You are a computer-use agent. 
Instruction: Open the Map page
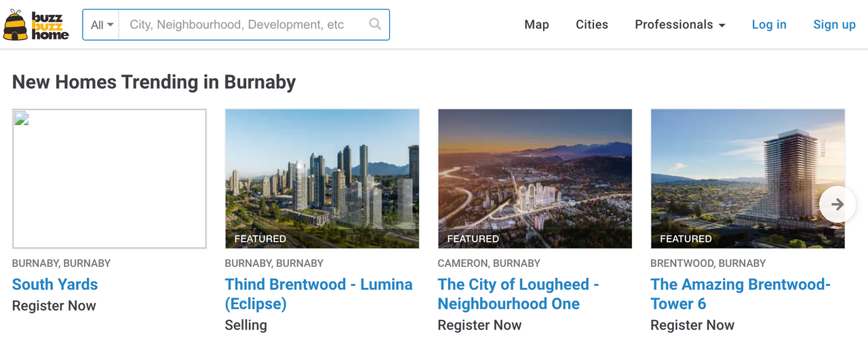click(x=536, y=24)
